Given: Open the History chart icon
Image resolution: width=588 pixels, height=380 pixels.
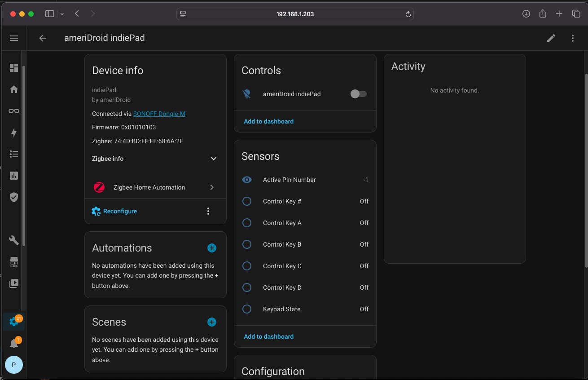Looking at the screenshot, I should tap(14, 176).
